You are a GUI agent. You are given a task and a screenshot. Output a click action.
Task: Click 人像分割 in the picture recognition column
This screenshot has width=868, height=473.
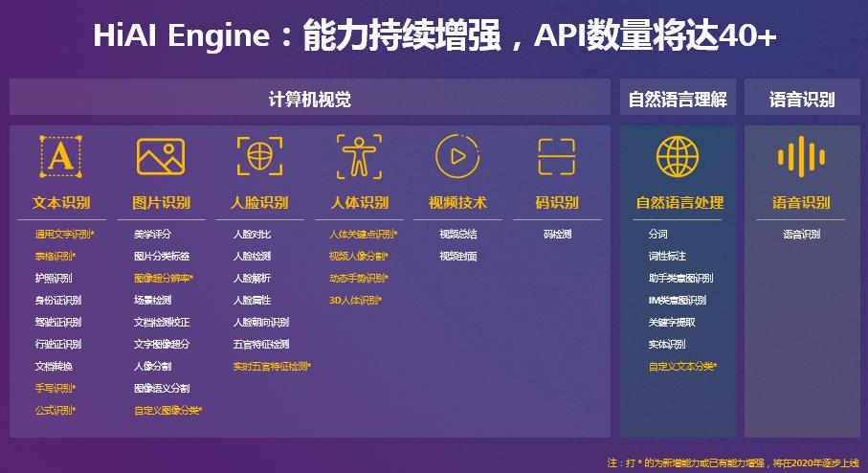(153, 366)
